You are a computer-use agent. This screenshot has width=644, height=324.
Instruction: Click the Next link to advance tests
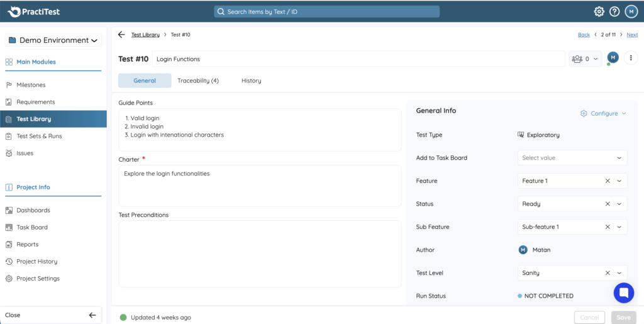coord(632,35)
